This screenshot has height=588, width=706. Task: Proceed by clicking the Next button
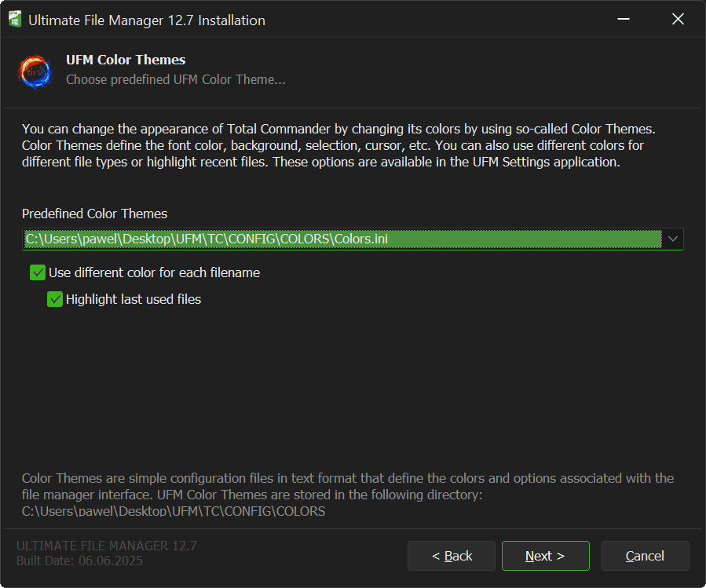pyautogui.click(x=545, y=556)
